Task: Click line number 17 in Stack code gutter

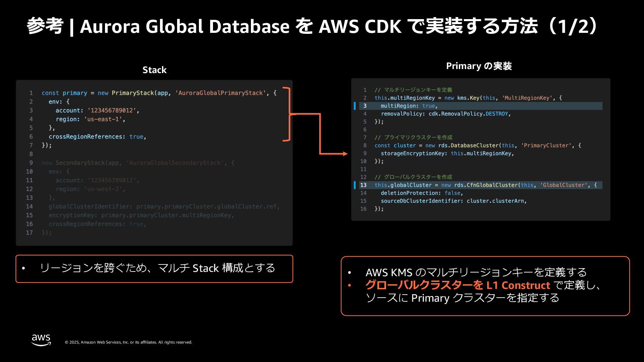Action: click(30, 233)
